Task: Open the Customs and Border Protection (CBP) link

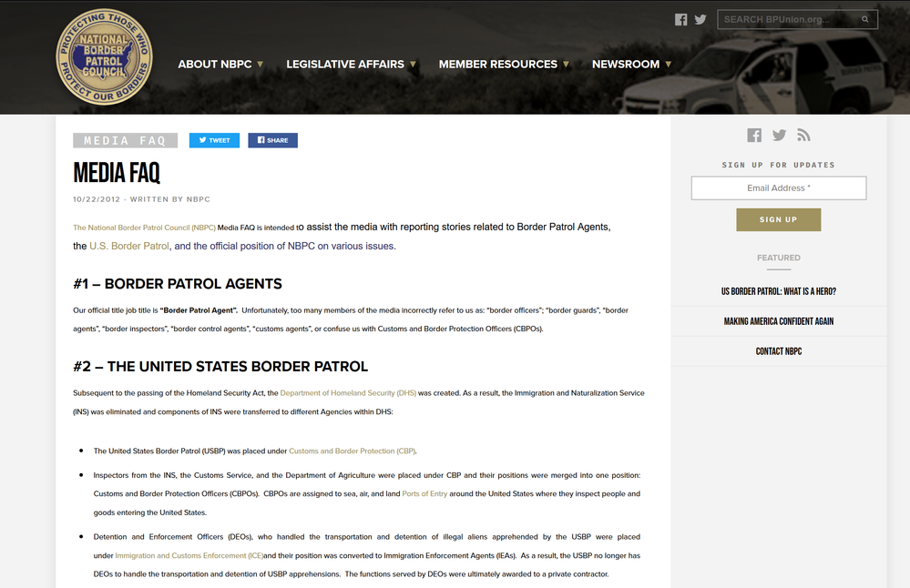Action: pyautogui.click(x=353, y=451)
